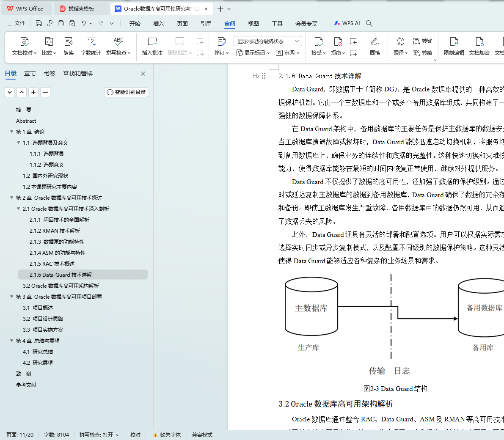
Task: Click the 缺失字体 missing fonts warning
Action: [167, 435]
